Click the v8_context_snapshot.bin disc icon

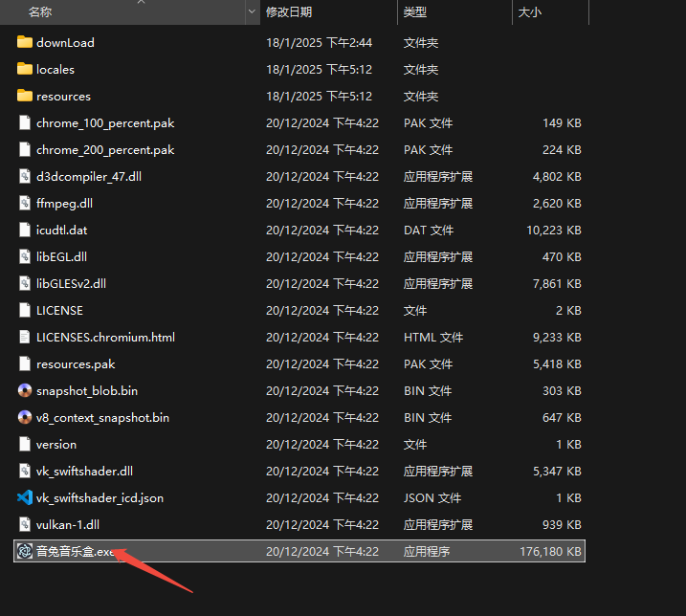pyautogui.click(x=25, y=417)
